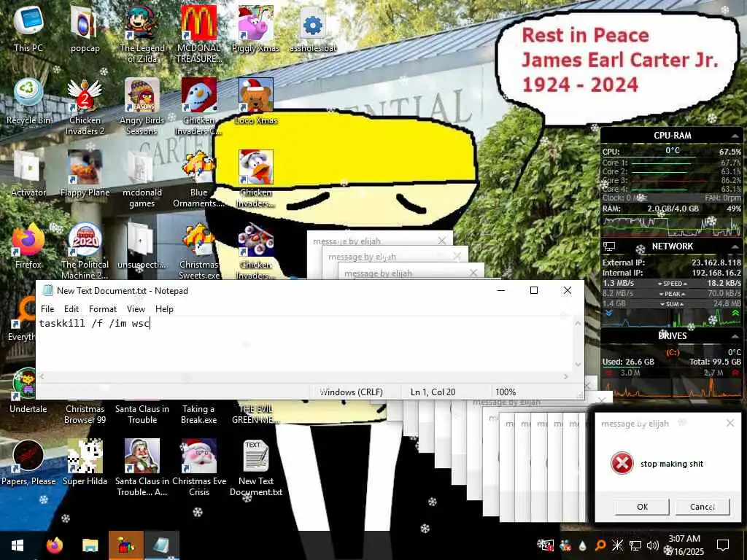Select the Chicken Invaders 2 shortcut
The image size is (747, 560).
pos(85,106)
